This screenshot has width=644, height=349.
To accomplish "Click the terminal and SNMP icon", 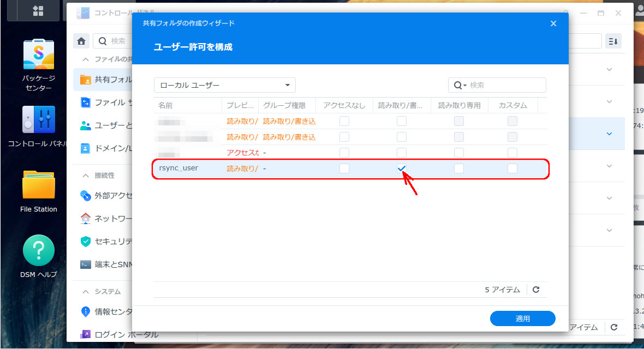I will click(86, 264).
